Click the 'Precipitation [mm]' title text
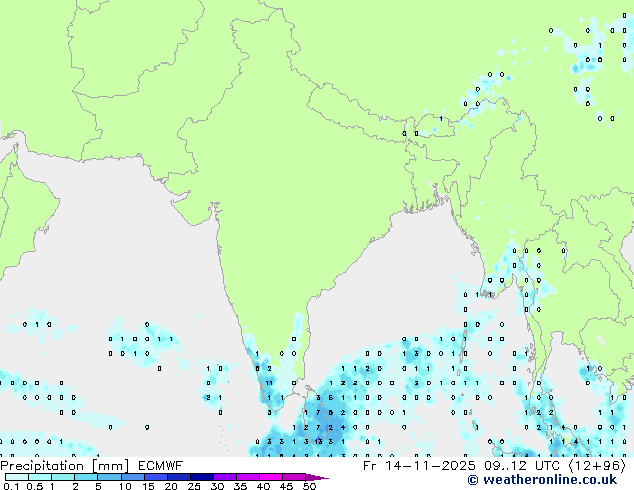The image size is (634, 490). click(65, 466)
